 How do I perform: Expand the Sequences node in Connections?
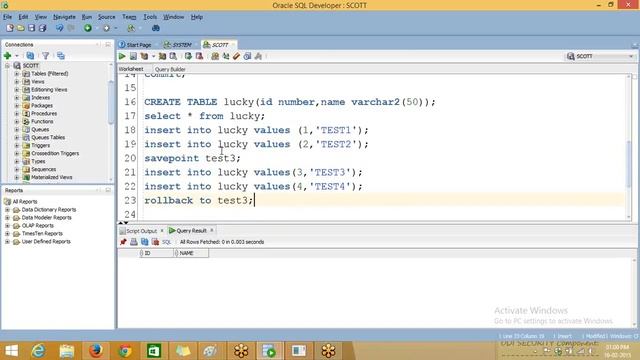tap(17, 169)
